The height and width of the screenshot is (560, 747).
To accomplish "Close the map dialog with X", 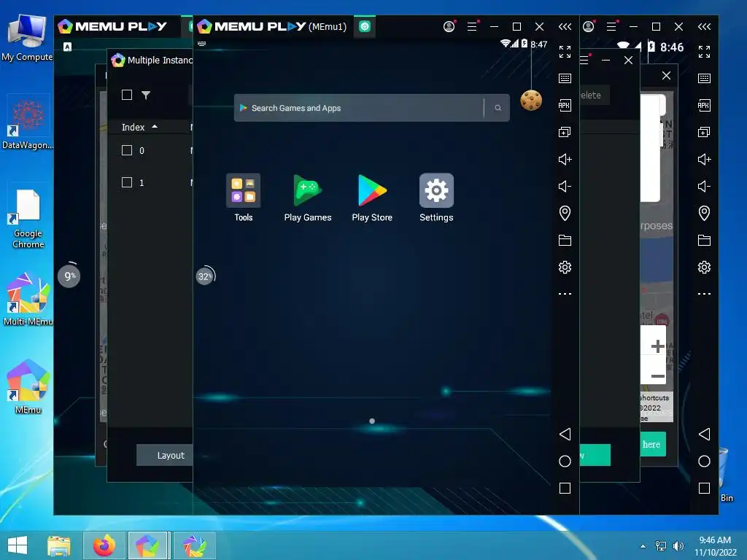I will 666,75.
